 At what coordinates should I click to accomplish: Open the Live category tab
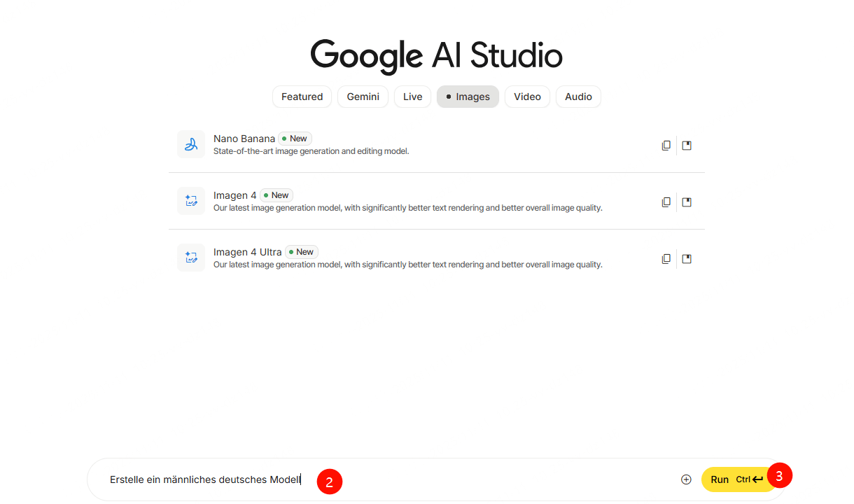(412, 97)
